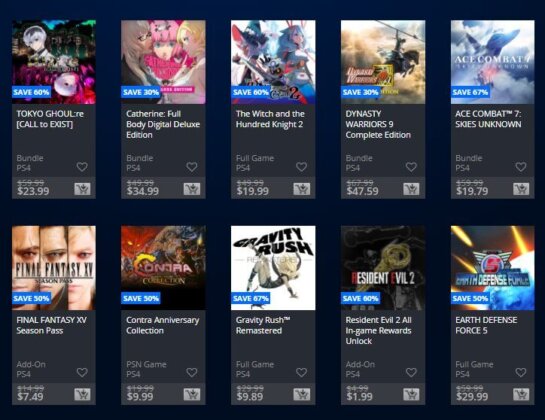The image size is (545, 420).
Task: Toggle wishlist heart for ACE COMBAT 7
Action: 521,167
